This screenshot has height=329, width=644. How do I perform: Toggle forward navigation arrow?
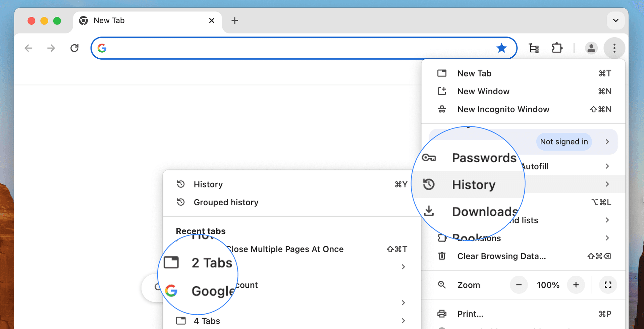[x=51, y=48]
